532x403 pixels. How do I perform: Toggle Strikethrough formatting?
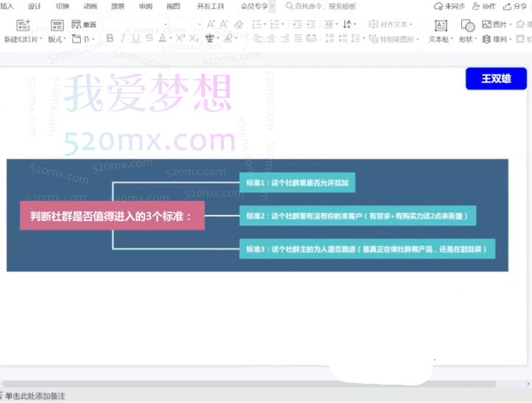[x=150, y=38]
